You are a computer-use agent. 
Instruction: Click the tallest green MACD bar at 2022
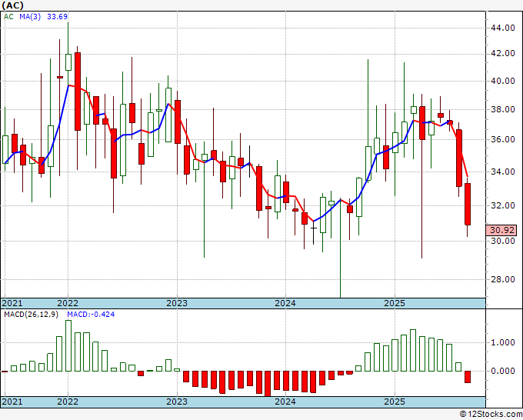68,345
